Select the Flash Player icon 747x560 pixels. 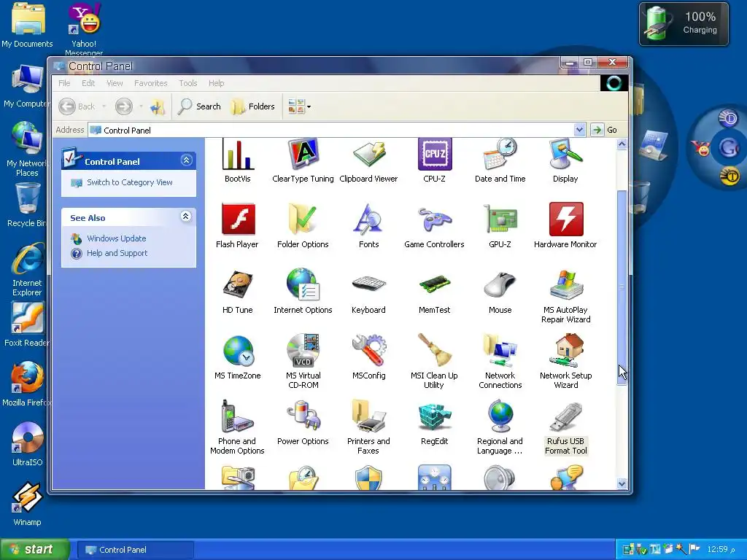point(237,226)
